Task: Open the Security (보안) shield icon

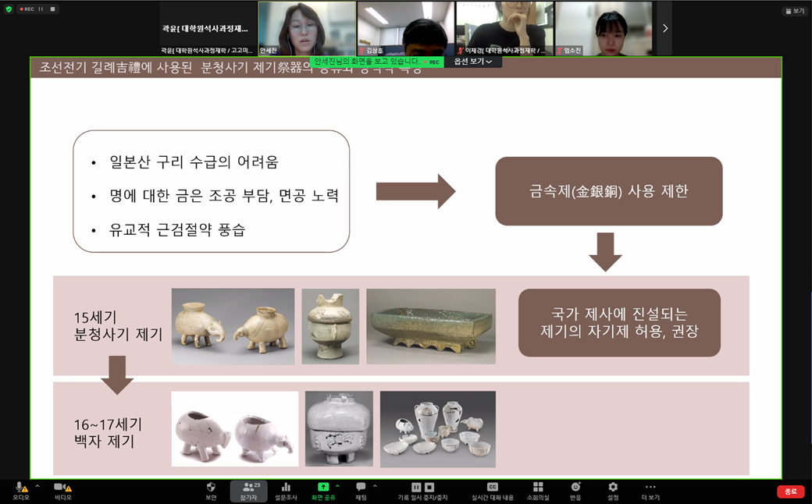Action: coord(211,488)
